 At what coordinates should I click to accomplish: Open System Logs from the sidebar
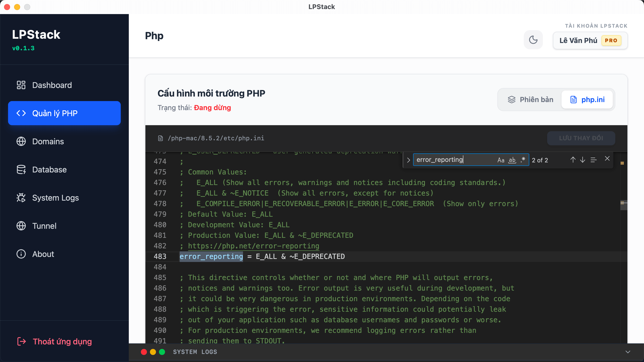[x=55, y=198]
